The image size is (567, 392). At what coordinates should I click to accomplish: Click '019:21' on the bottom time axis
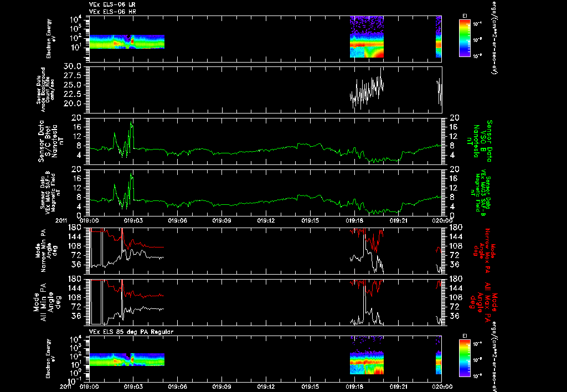click(x=398, y=386)
